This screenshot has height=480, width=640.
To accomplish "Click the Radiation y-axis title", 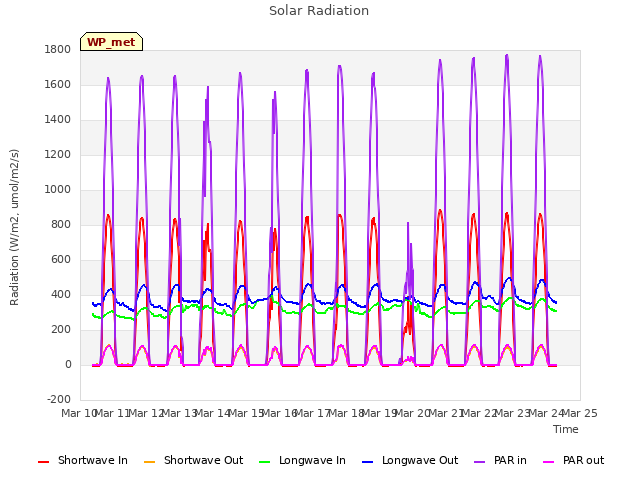I will point(14,227).
